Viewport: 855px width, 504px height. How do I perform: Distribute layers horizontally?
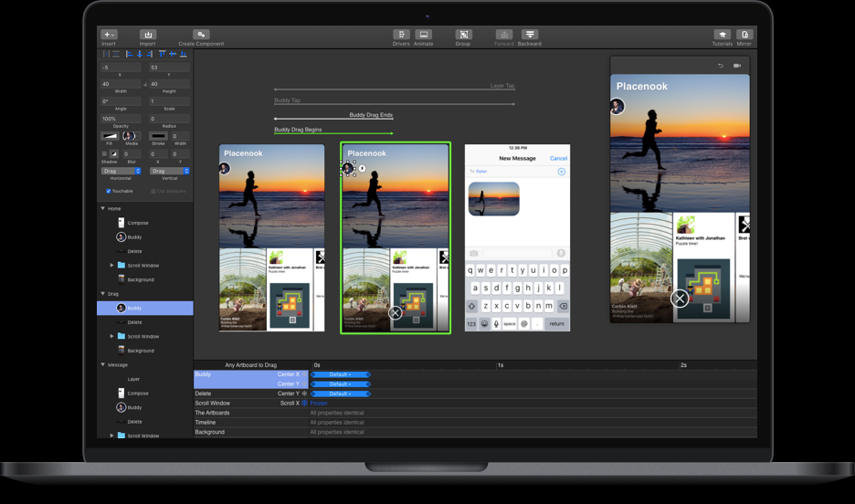pyautogui.click(x=106, y=54)
